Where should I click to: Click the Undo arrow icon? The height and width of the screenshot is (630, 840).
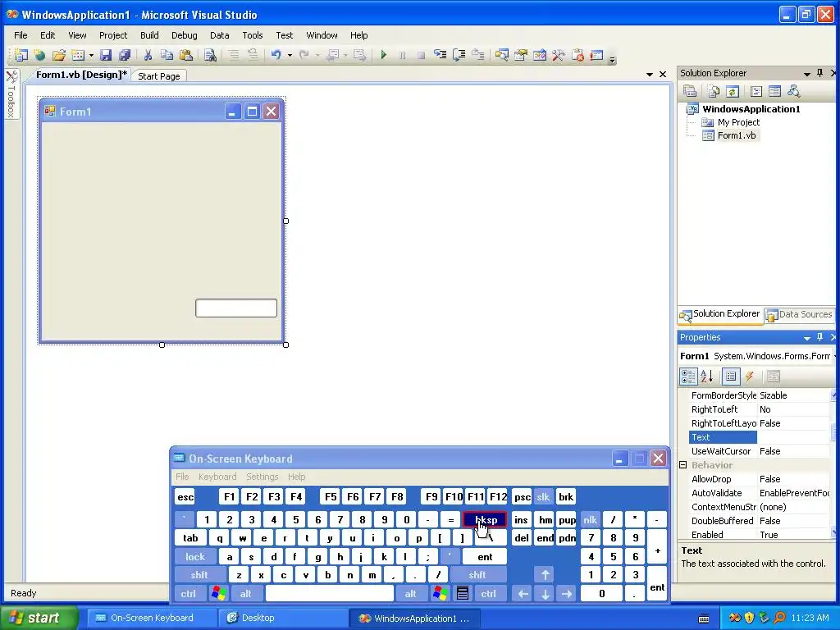pyautogui.click(x=276, y=55)
